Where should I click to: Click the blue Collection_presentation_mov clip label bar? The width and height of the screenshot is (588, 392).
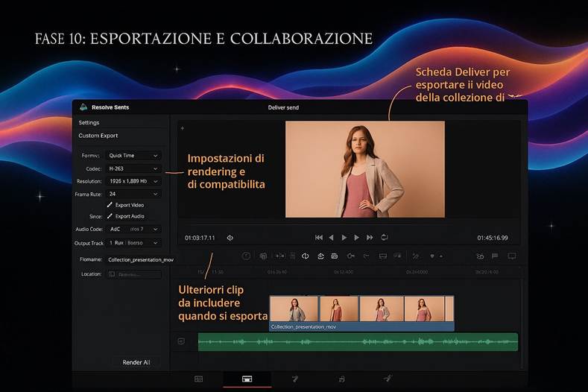point(362,326)
